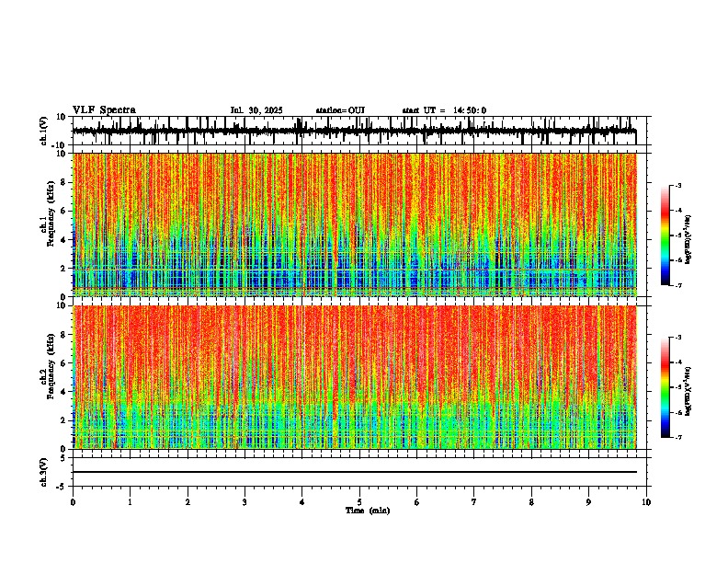Viewport: 728px width, 563px height.
Task: Select the ch.1 spectrogram color bar
Action: click(665, 235)
